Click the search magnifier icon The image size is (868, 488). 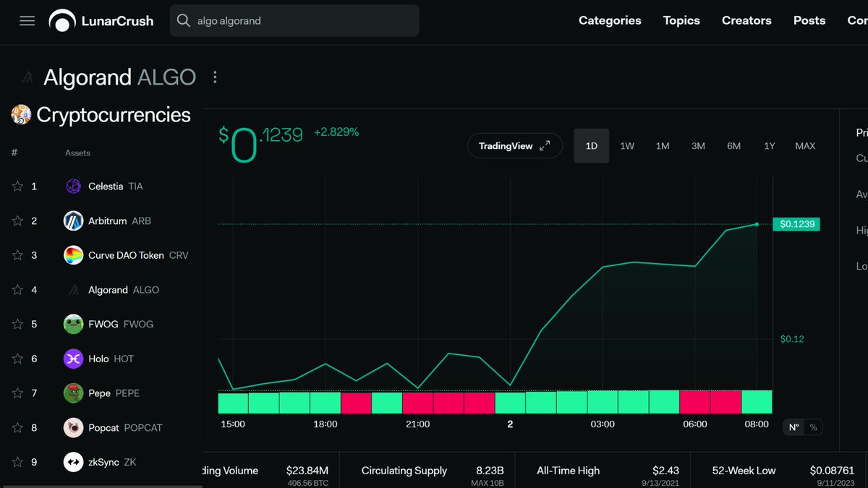pos(184,21)
